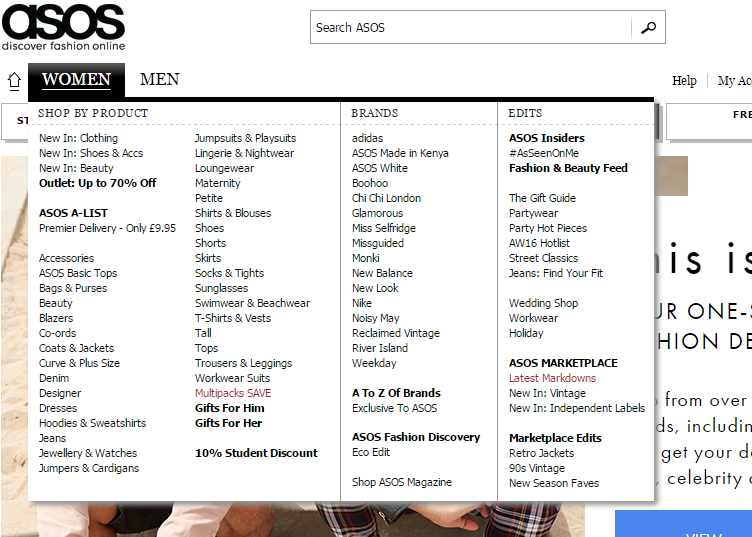The width and height of the screenshot is (752, 537).
Task: Open Gifts For Him
Action: pos(230,408)
